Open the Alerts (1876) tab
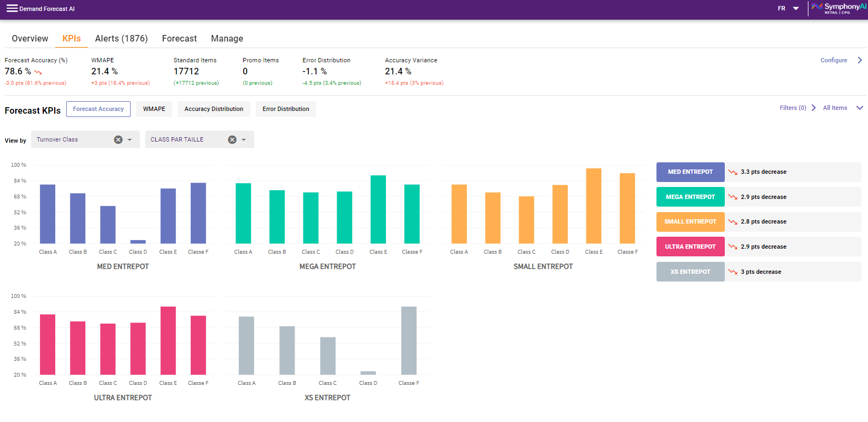868x422 pixels. 121,38
